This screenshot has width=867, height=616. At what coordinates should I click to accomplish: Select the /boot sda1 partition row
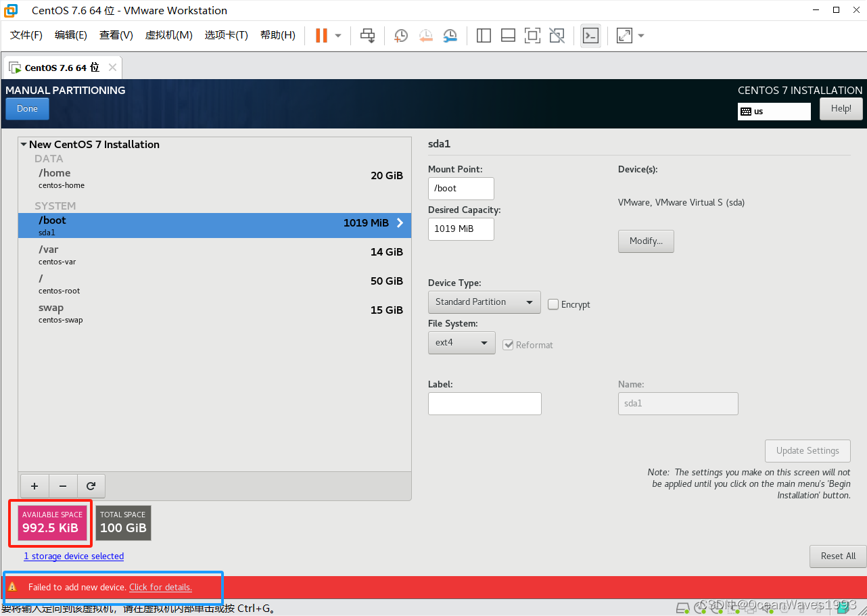point(214,225)
